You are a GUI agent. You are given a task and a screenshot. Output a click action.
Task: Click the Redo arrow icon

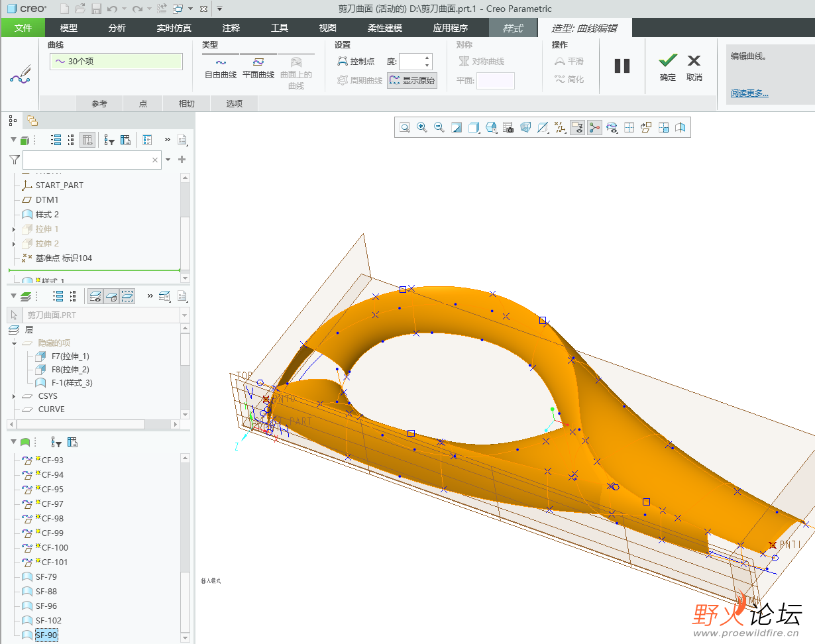tap(137, 9)
